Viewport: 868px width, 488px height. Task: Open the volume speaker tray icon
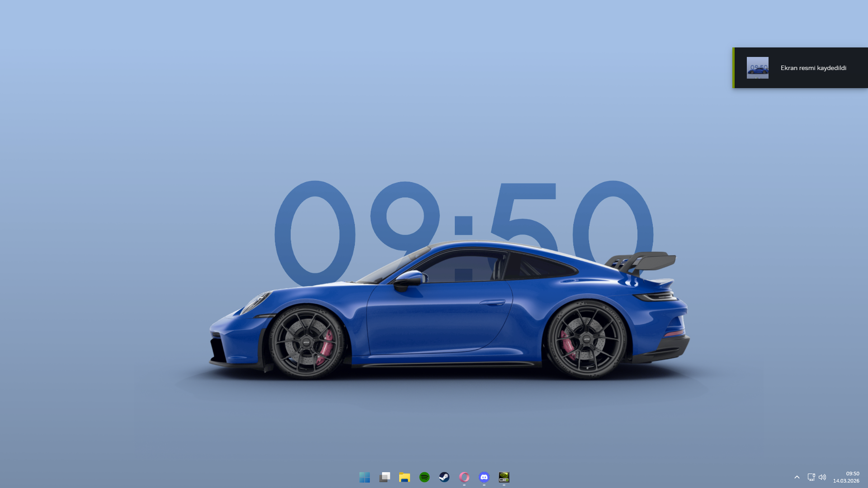pyautogui.click(x=822, y=477)
